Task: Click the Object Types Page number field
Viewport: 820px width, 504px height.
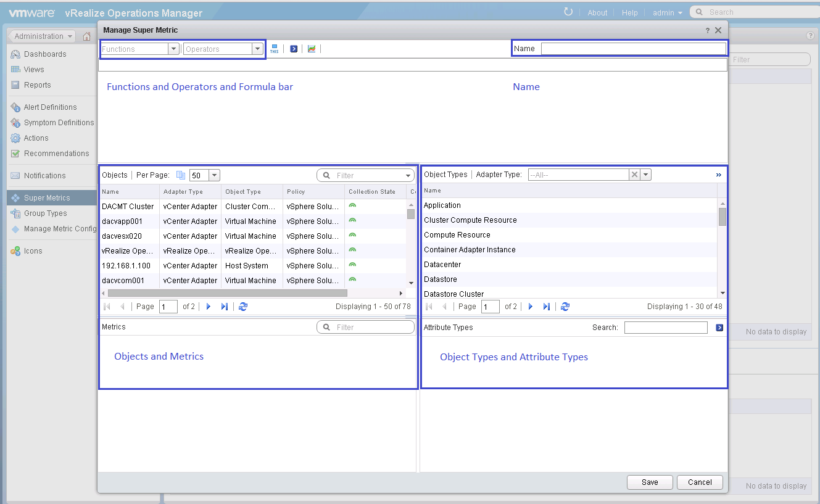Action: (491, 307)
